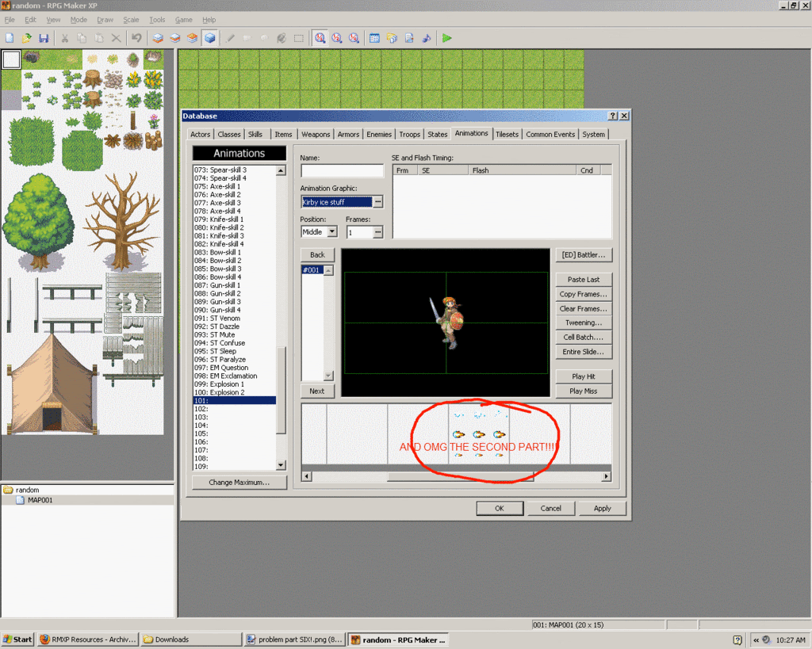The height and width of the screenshot is (649, 812).
Task: Open the Game menu
Action: click(x=183, y=20)
